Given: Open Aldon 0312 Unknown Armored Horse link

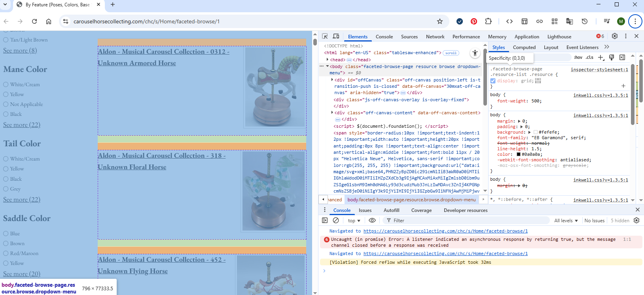Looking at the screenshot, I should (163, 57).
